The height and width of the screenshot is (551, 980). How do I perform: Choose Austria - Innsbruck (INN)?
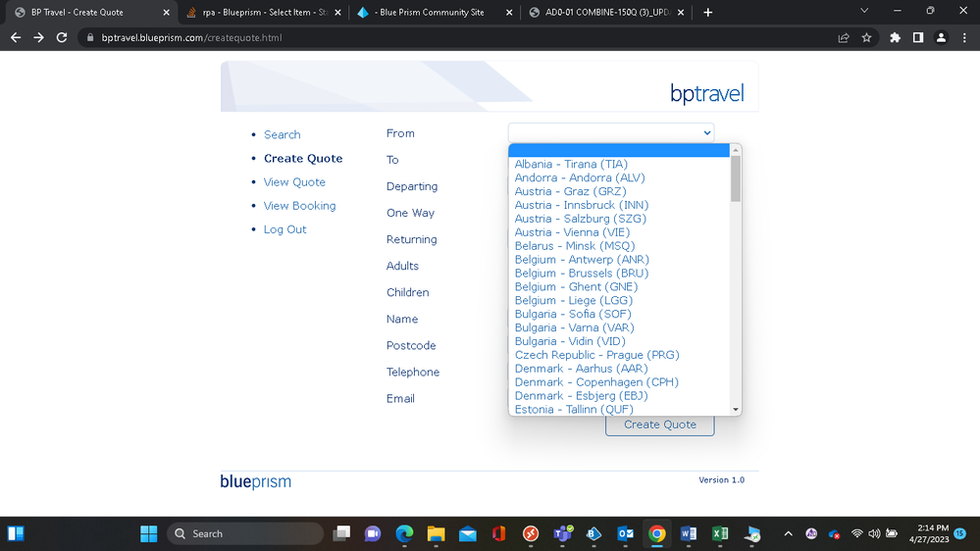[619, 205]
